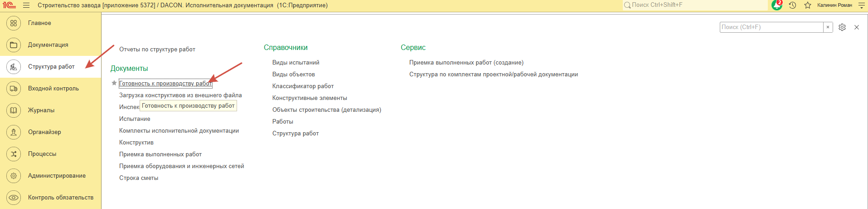The width and height of the screenshot is (868, 209).
Task: Open Классификатор работ reference
Action: click(303, 86)
